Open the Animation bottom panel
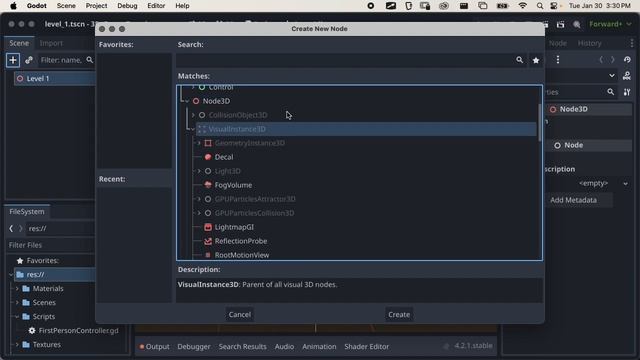The width and height of the screenshot is (640, 360). pos(319,347)
